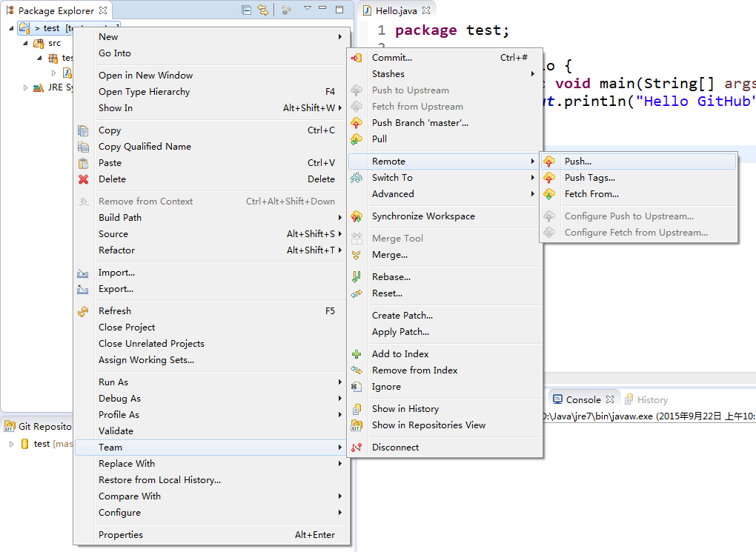
Task: Click the Commit icon in Team submenu
Action: pyautogui.click(x=357, y=58)
